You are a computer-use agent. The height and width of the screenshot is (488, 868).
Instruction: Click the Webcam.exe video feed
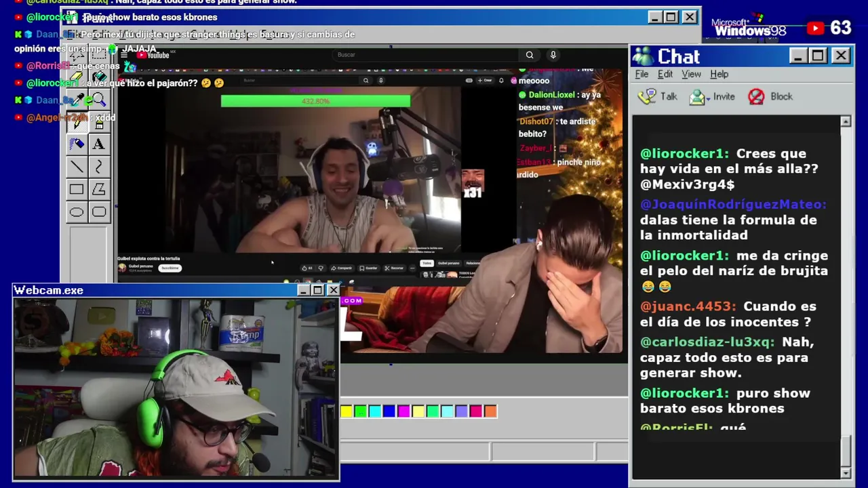pos(176,388)
